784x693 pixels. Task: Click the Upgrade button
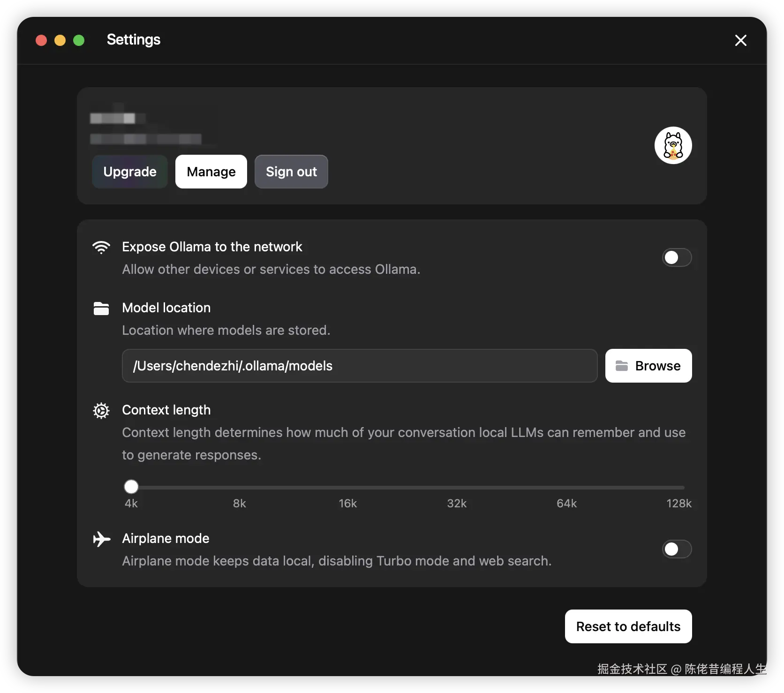pos(130,172)
